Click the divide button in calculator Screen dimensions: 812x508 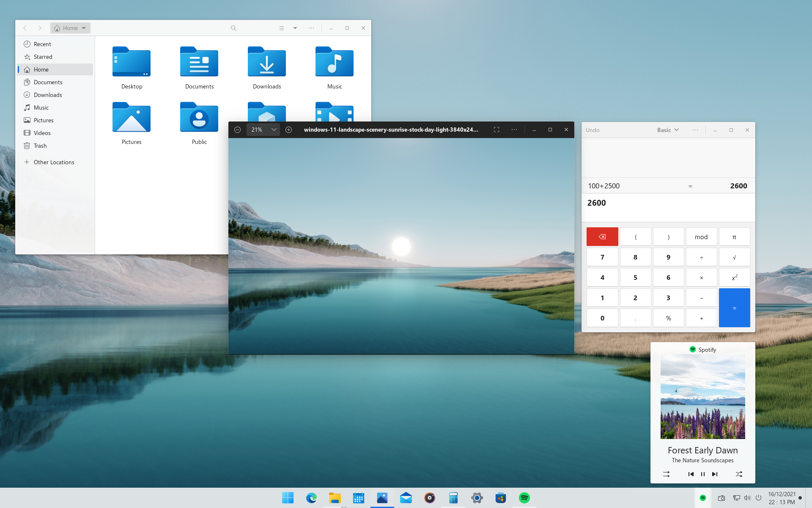pos(701,257)
